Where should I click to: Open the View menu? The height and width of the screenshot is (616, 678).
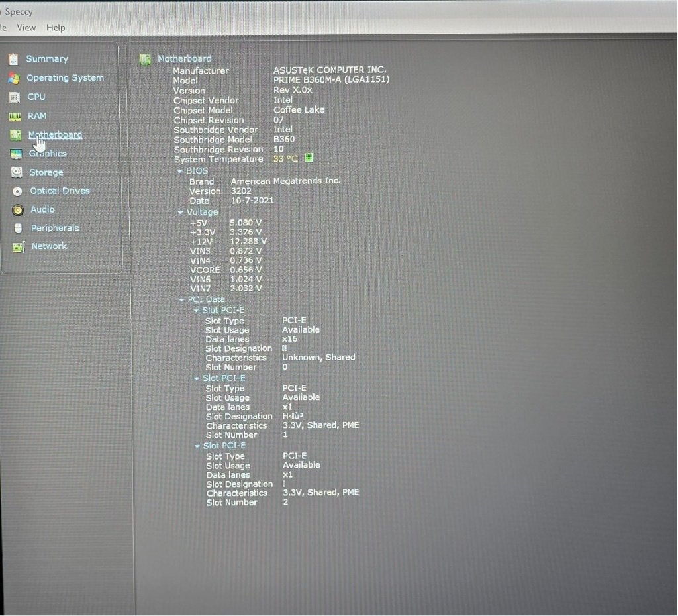point(26,28)
